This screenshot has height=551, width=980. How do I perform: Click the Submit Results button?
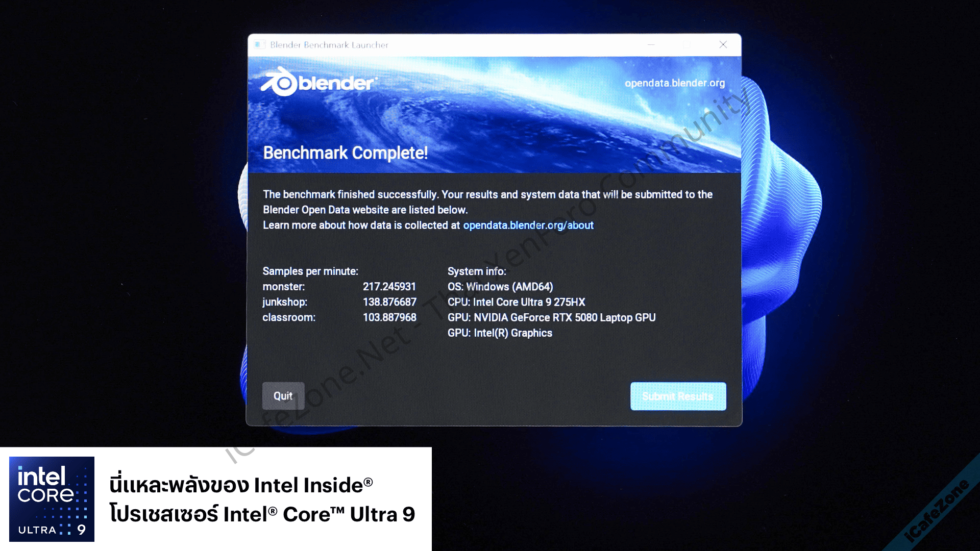678,396
